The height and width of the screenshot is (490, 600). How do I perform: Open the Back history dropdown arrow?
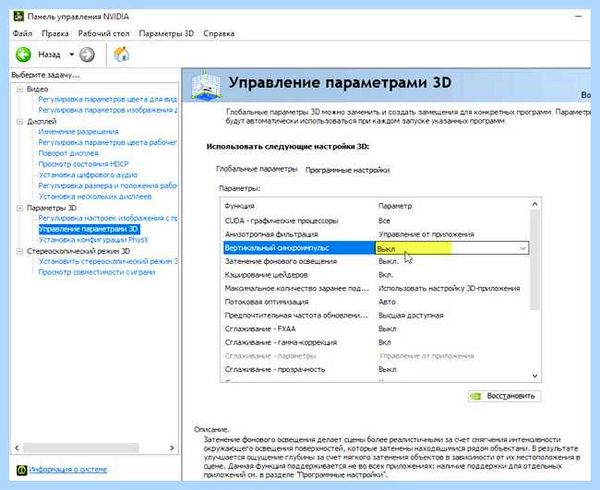tap(72, 54)
